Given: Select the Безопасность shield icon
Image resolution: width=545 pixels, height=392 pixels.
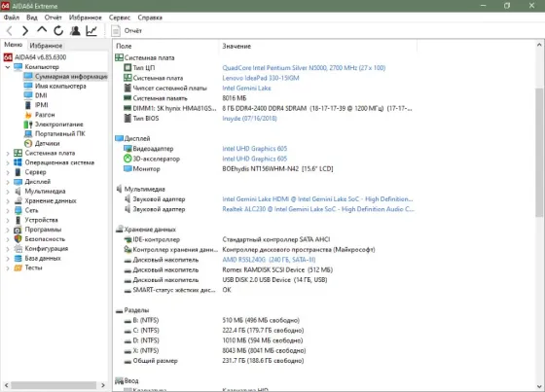Looking at the screenshot, I should pos(18,239).
